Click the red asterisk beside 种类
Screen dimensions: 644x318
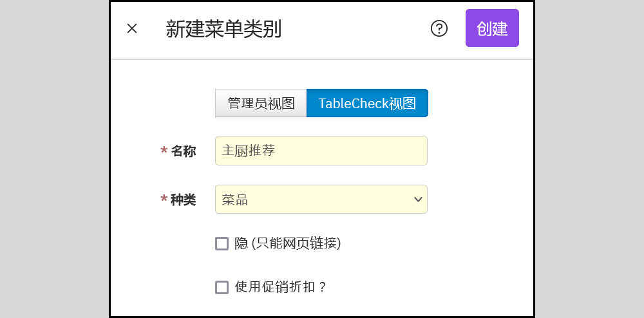[164, 200]
